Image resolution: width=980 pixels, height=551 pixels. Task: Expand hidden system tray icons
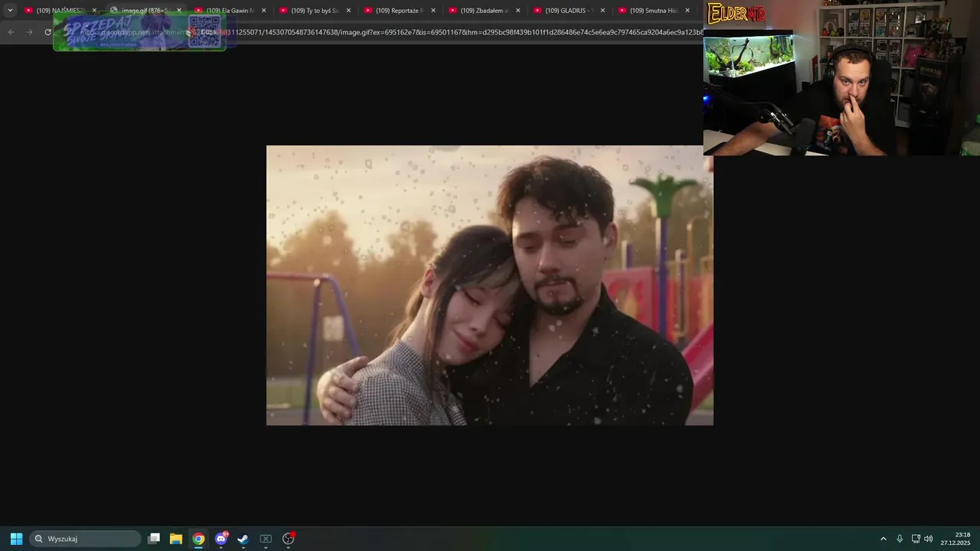point(883,539)
